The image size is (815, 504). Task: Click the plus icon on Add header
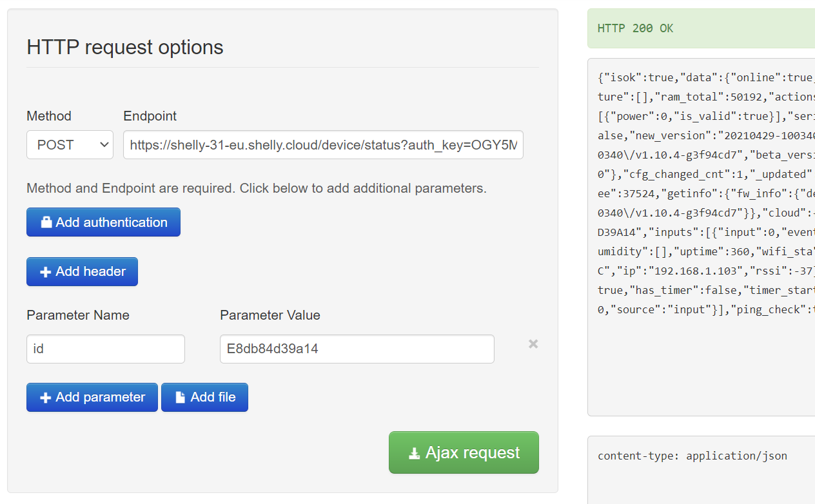[x=46, y=272]
